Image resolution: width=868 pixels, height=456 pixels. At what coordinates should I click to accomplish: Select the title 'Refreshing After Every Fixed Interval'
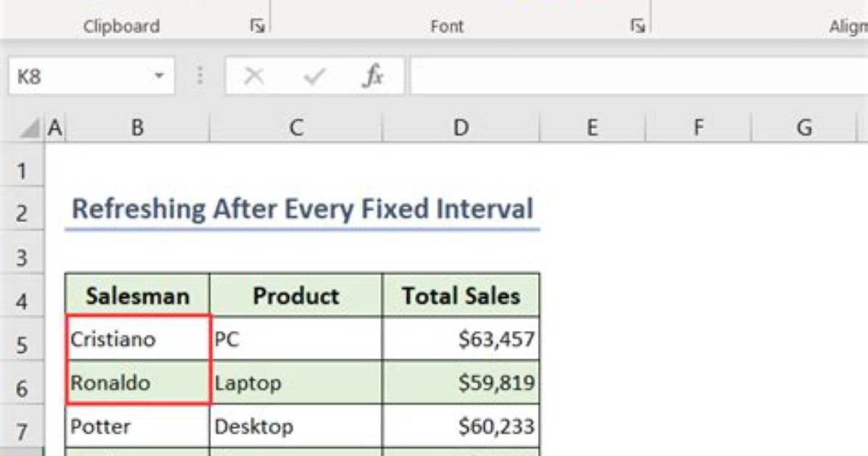(x=302, y=209)
